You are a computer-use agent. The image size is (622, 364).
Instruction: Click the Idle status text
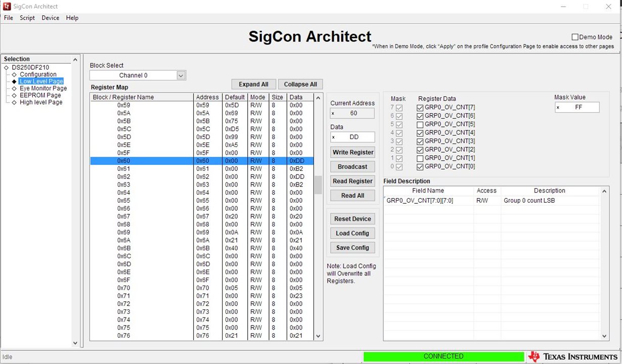[8, 357]
